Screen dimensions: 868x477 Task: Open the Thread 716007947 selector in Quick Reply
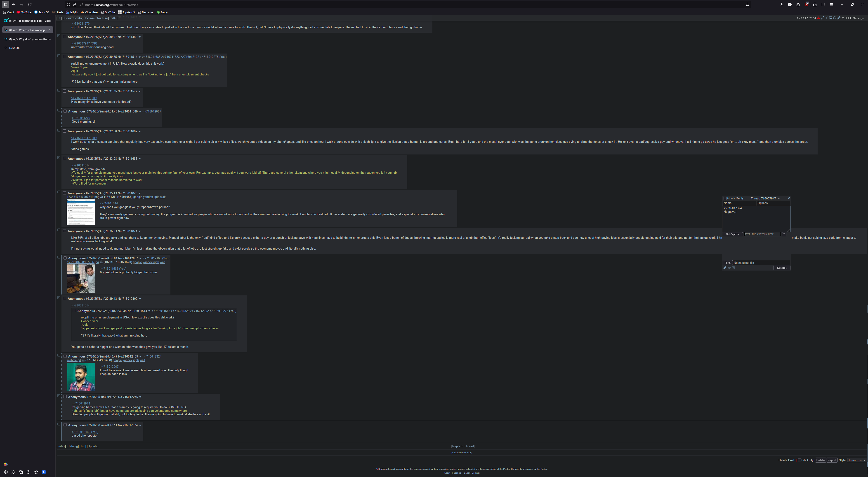(x=765, y=198)
